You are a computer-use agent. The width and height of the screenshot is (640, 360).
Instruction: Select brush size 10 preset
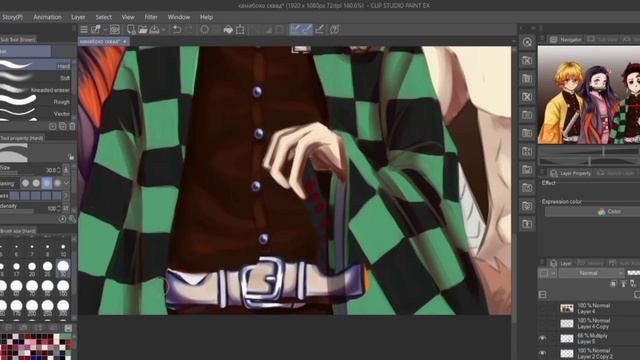[63, 249]
